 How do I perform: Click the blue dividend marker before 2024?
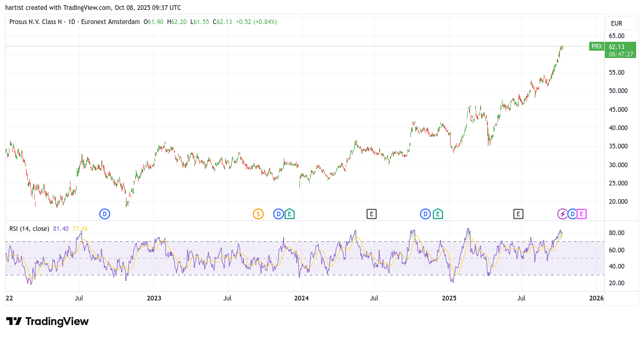coord(279,214)
